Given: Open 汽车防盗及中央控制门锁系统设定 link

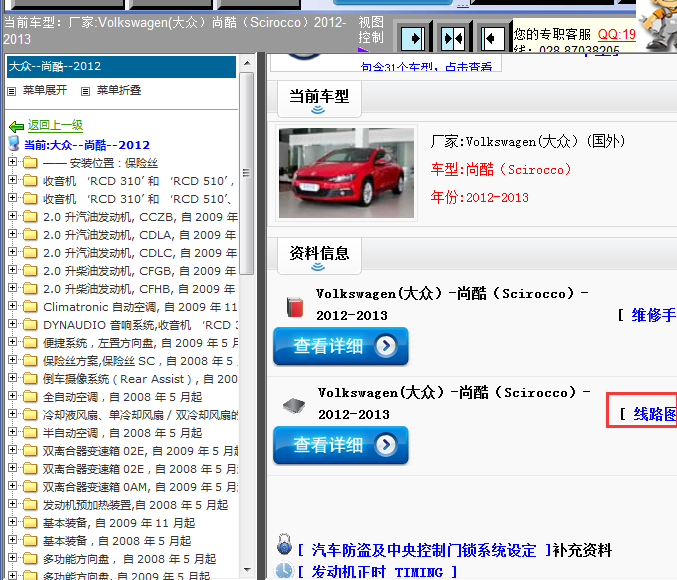Looking at the screenshot, I should 424,550.
